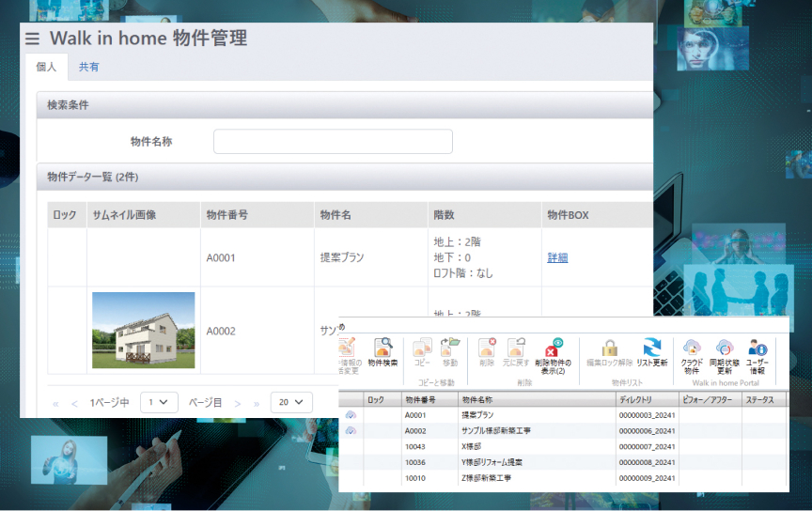The width and height of the screenshot is (812, 511).
Task: Click the 編集ロック解除 padlock icon
Action: click(x=610, y=352)
